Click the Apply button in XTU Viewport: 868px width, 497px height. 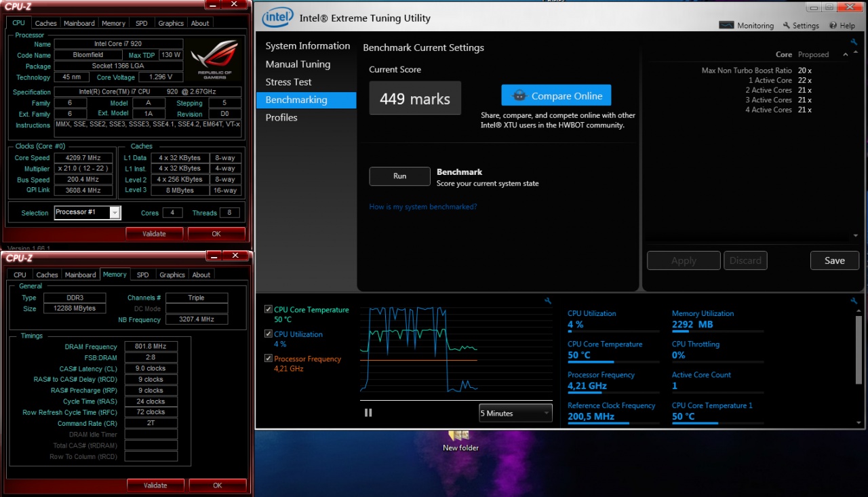click(x=684, y=260)
